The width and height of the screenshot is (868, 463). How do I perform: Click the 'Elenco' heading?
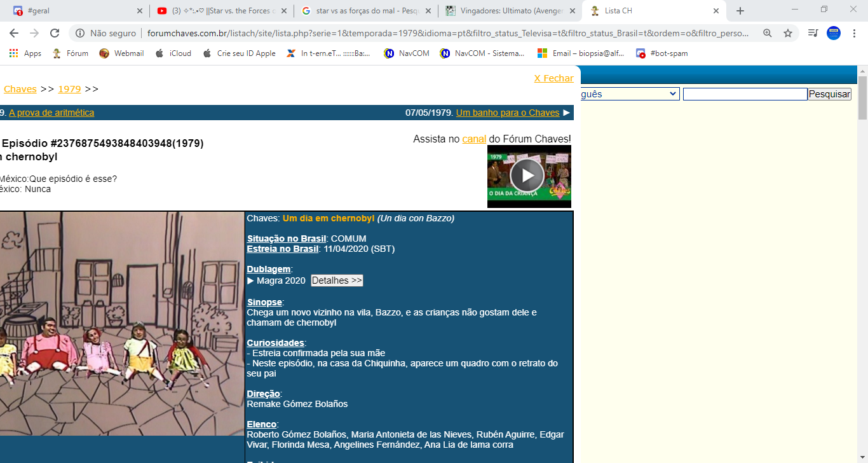click(x=261, y=424)
